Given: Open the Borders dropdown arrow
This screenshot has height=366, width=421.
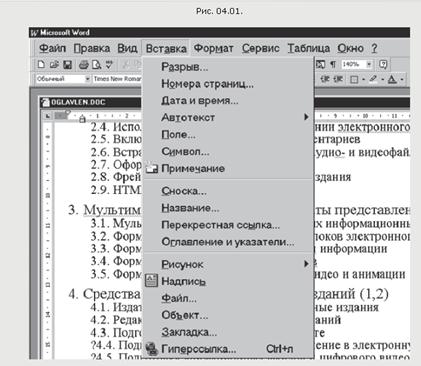Looking at the screenshot, I should [x=363, y=79].
